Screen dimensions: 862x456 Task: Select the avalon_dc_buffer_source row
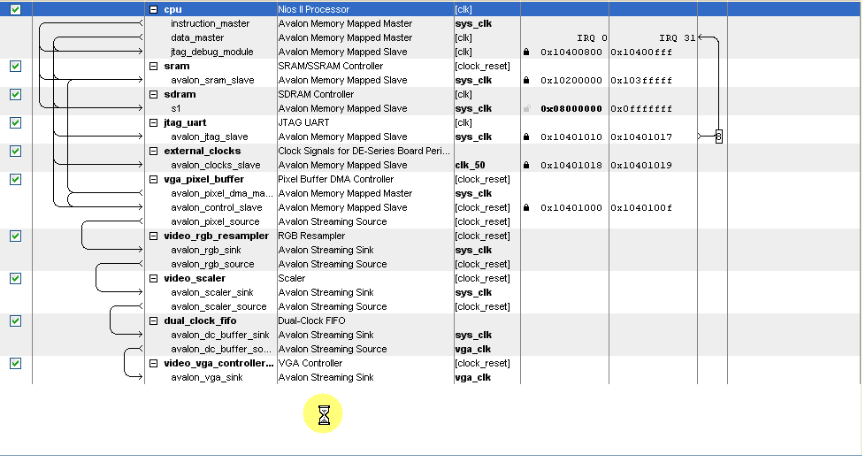(x=221, y=349)
